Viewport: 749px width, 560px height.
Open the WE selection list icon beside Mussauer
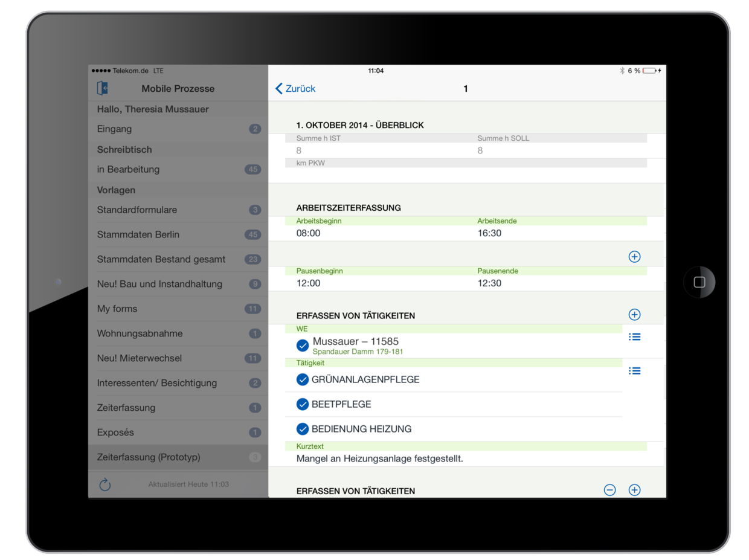coord(634,336)
